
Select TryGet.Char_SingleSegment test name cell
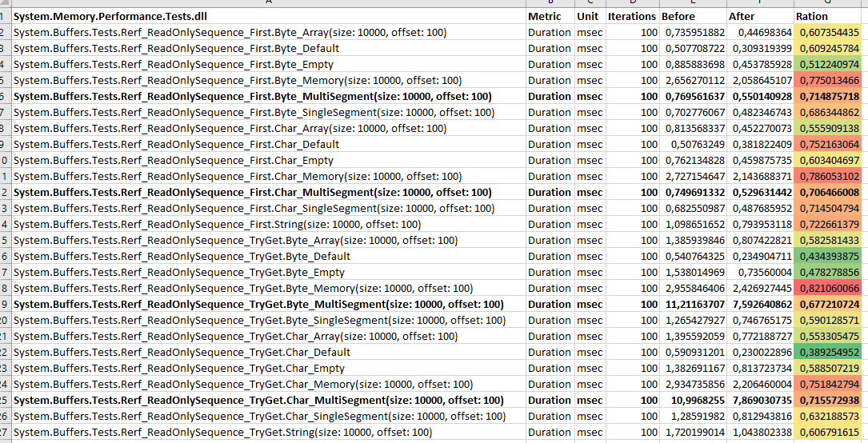[269, 417]
